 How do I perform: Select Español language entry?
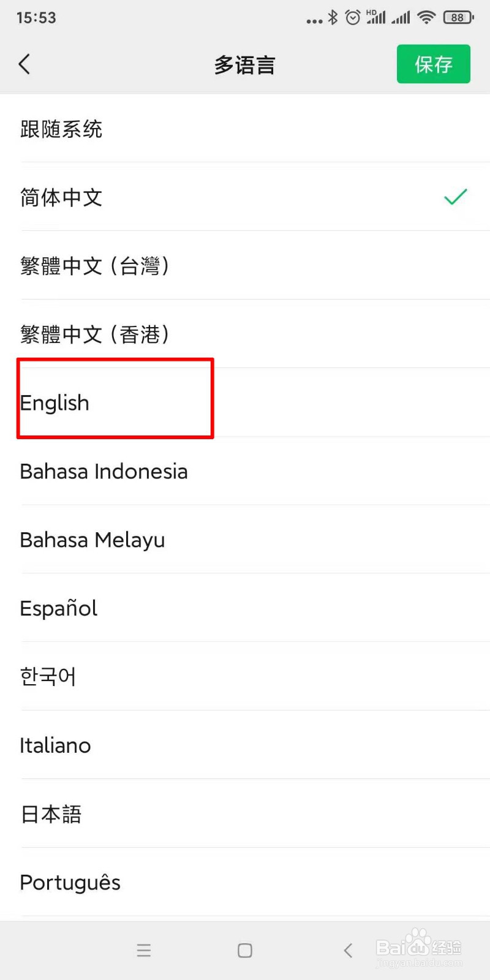(x=245, y=609)
